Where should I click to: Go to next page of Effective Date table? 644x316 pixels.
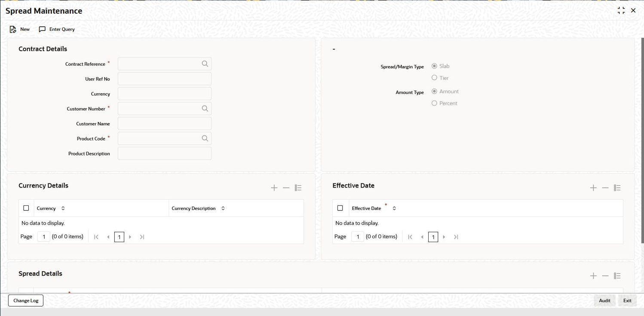[x=444, y=237]
